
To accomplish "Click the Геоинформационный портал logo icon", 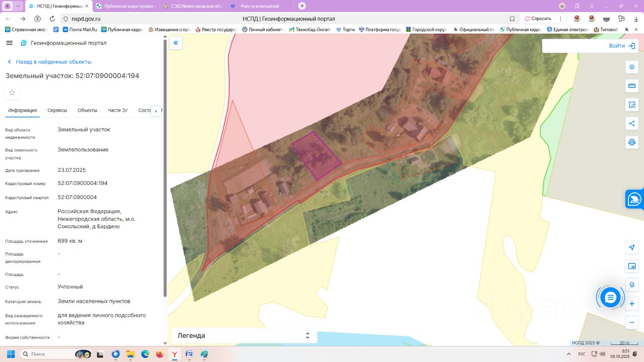I will click(x=24, y=43).
